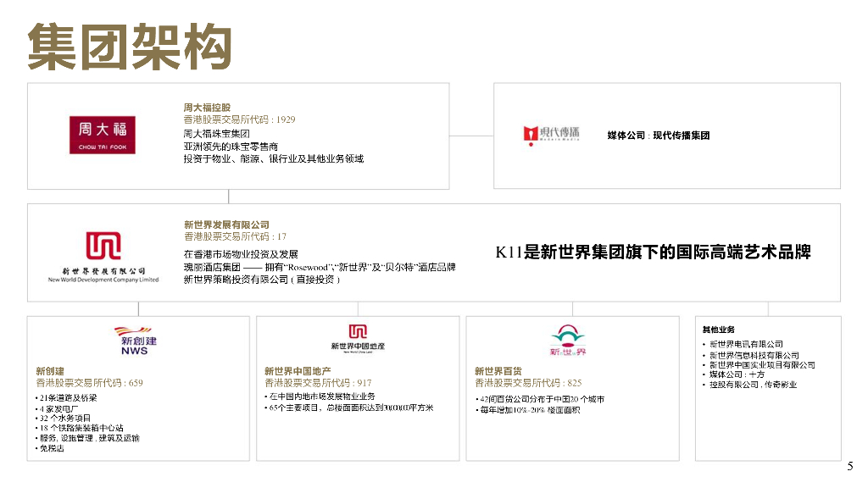This screenshot has height=488, width=868.
Task: Select the 新世界百货 heading
Action: [498, 371]
